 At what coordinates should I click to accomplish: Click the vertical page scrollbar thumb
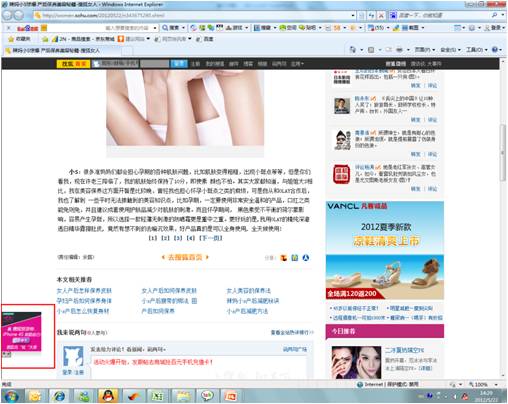[x=503, y=152]
